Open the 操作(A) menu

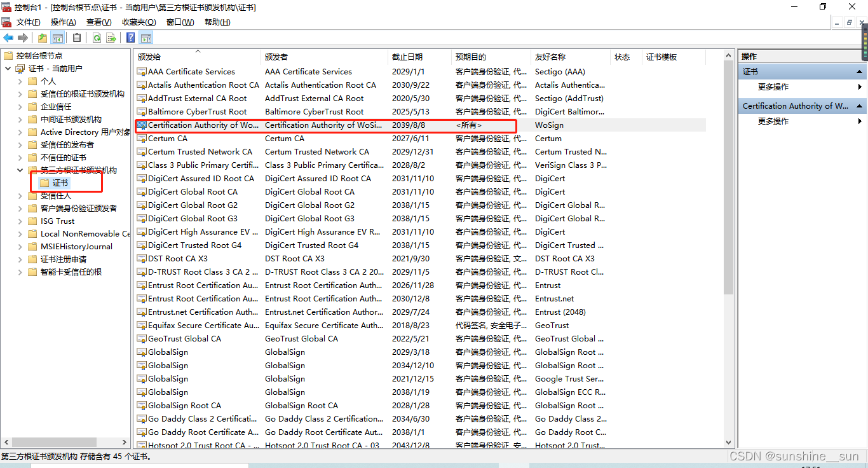click(x=63, y=22)
